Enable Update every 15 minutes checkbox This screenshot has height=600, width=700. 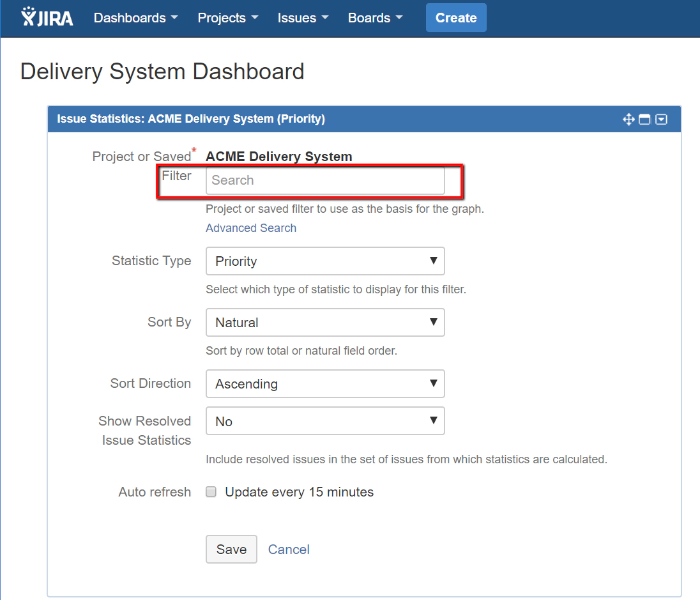(x=211, y=492)
